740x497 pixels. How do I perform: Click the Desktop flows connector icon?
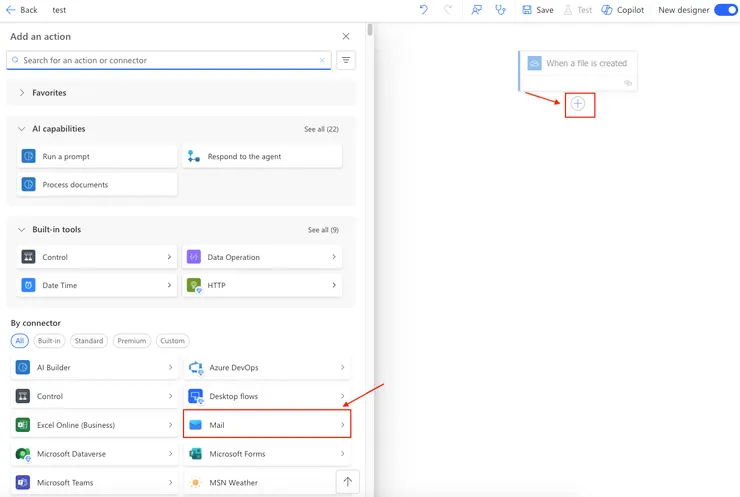point(195,396)
